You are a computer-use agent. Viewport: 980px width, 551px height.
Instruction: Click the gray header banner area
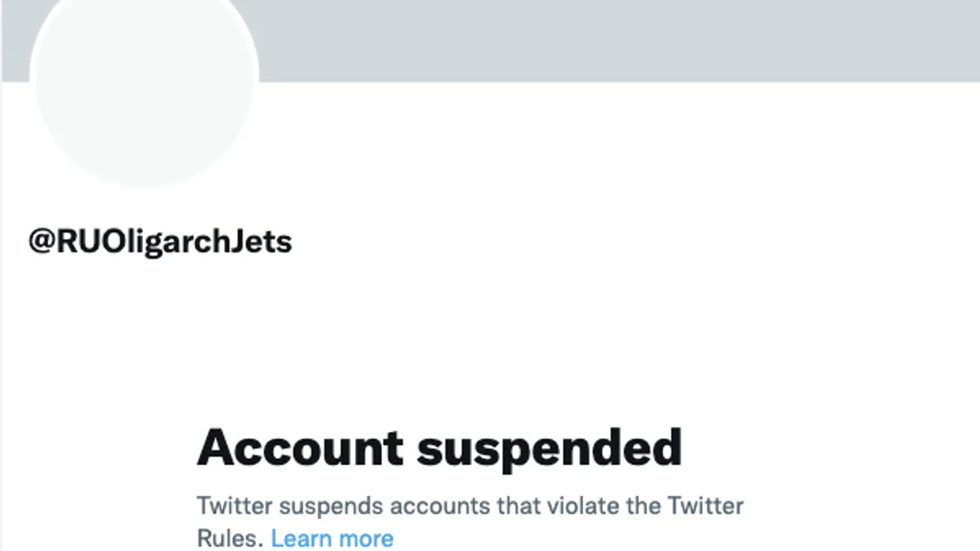pos(572,41)
